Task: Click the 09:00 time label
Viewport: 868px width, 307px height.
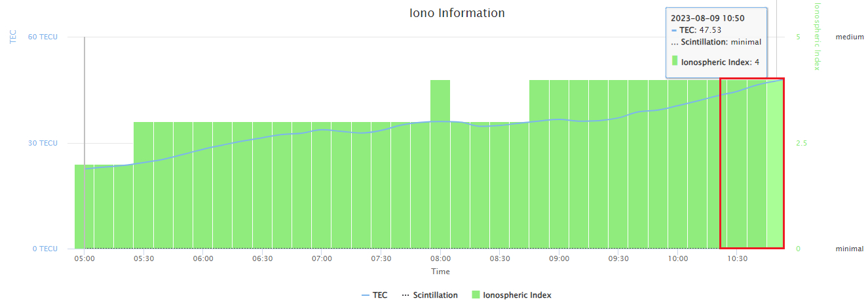Action: tap(559, 258)
